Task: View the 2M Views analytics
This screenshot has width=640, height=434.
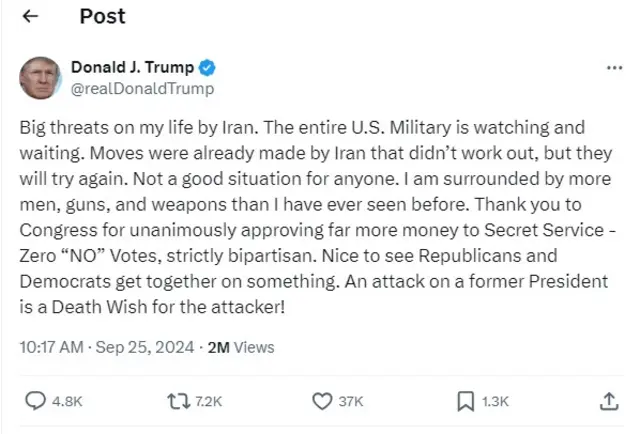Action: point(240,347)
